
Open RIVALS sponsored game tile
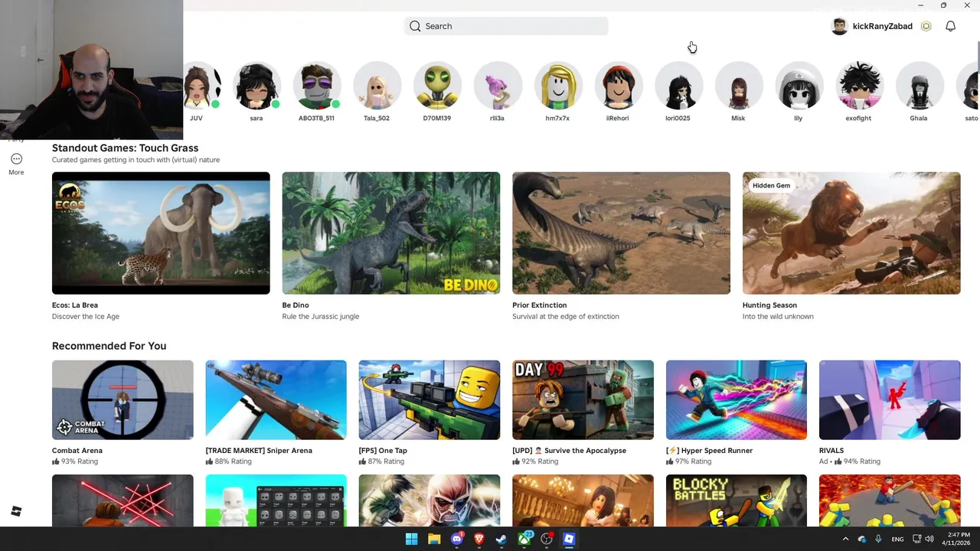click(890, 399)
